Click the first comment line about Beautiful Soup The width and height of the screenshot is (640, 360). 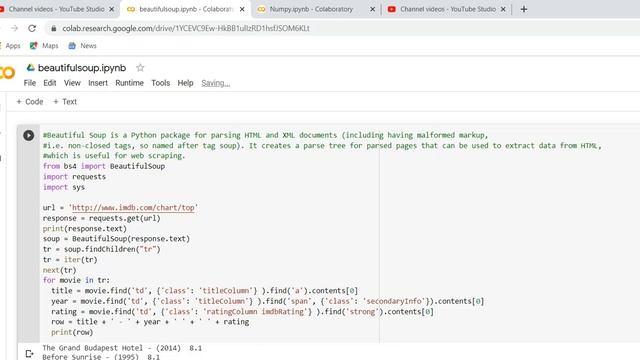click(x=265, y=135)
